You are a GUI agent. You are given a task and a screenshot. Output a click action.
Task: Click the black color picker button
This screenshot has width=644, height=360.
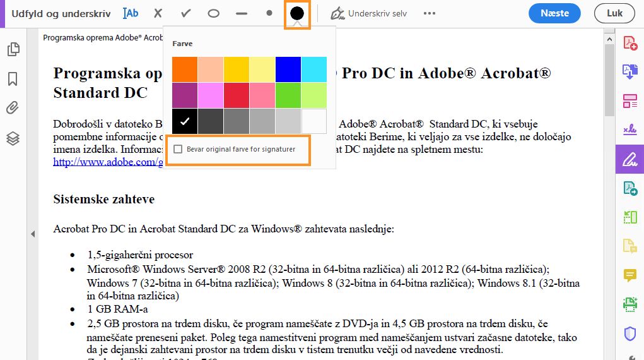[x=297, y=13]
